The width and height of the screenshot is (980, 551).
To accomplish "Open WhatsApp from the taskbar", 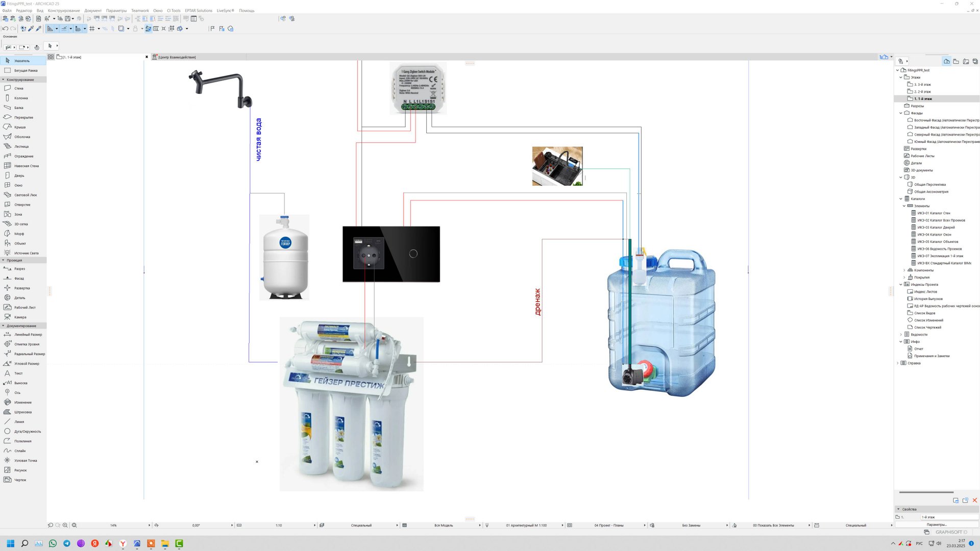I will (53, 543).
